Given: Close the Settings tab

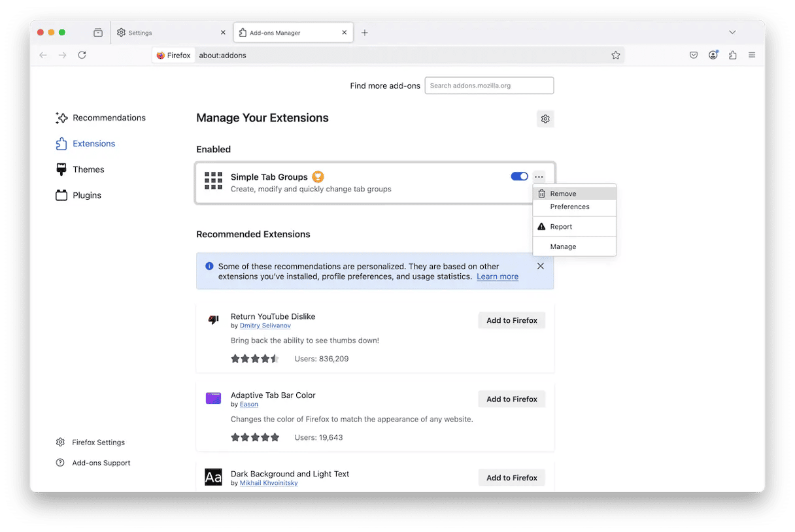Looking at the screenshot, I should tap(223, 33).
